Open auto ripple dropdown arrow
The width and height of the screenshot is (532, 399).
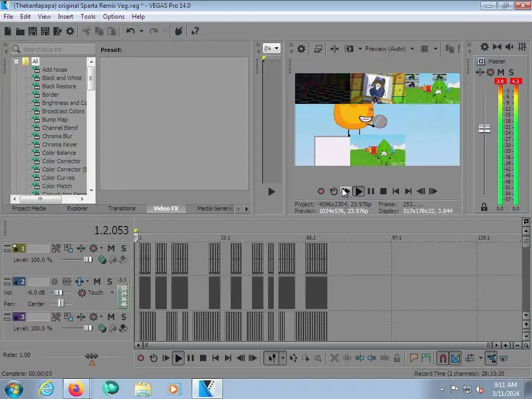(481, 358)
